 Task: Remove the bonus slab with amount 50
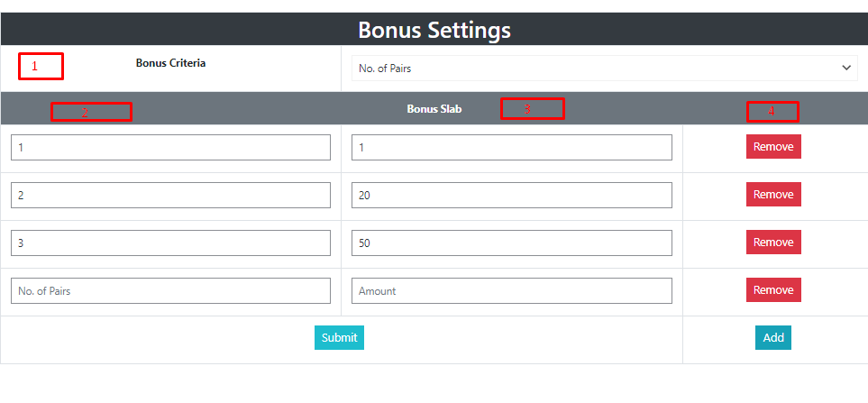(x=773, y=243)
